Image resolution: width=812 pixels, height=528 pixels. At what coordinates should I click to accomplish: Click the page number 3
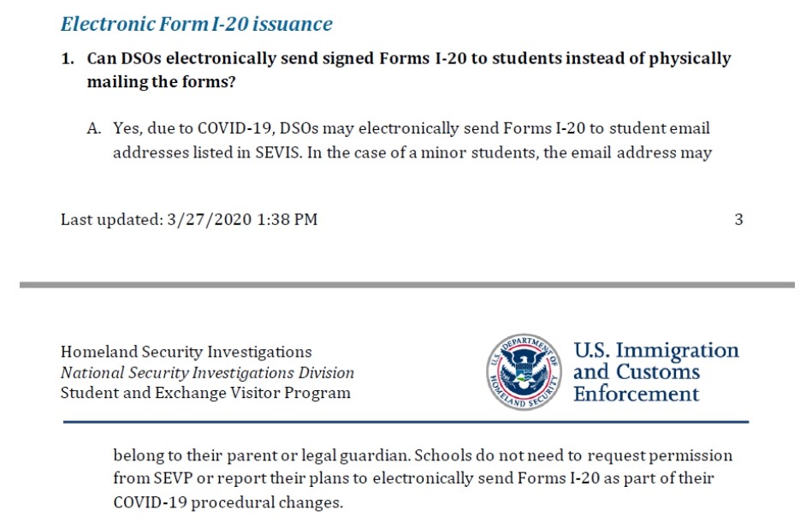[738, 220]
